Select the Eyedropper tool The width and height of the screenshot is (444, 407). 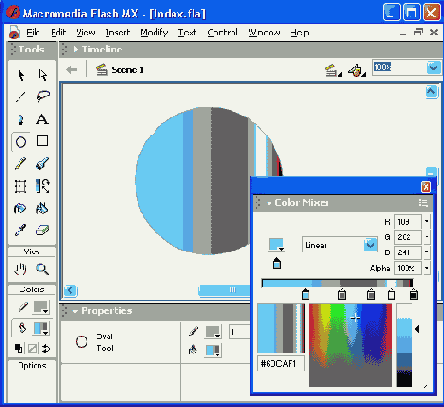[x=21, y=230]
